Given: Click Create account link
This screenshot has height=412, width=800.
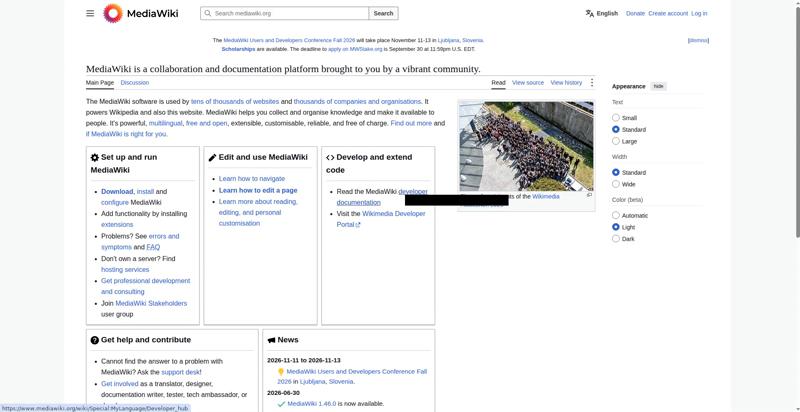Looking at the screenshot, I should click(668, 13).
